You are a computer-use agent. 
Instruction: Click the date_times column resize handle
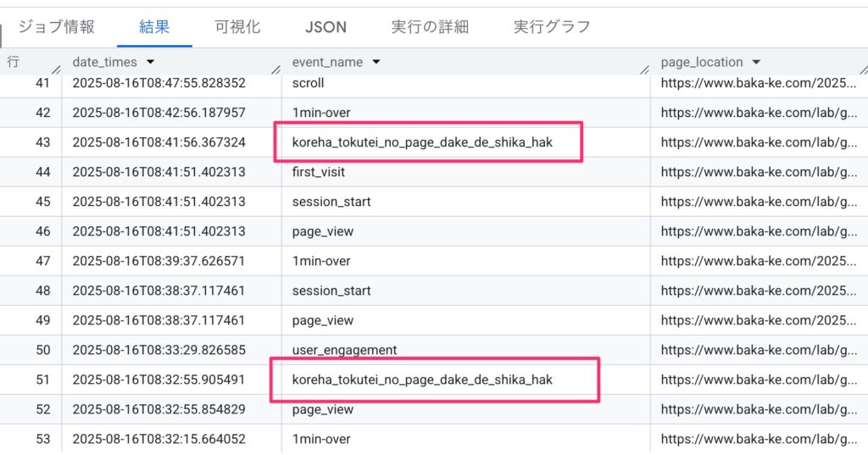pos(275,68)
